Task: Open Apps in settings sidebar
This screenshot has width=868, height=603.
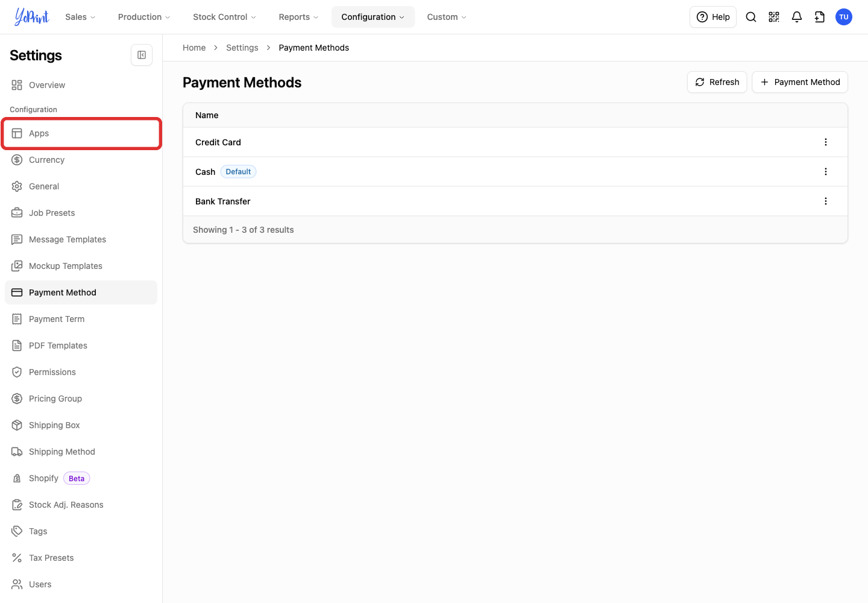Action: [x=81, y=133]
